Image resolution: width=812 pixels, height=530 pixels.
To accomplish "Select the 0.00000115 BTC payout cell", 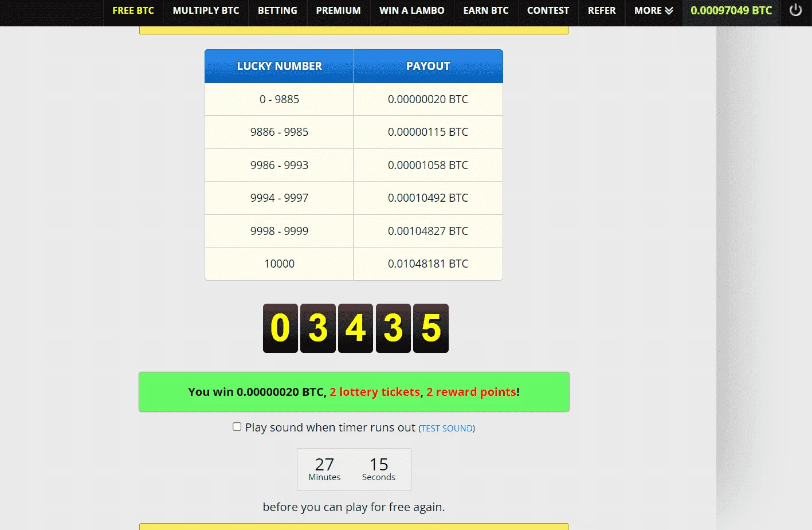I will (428, 132).
